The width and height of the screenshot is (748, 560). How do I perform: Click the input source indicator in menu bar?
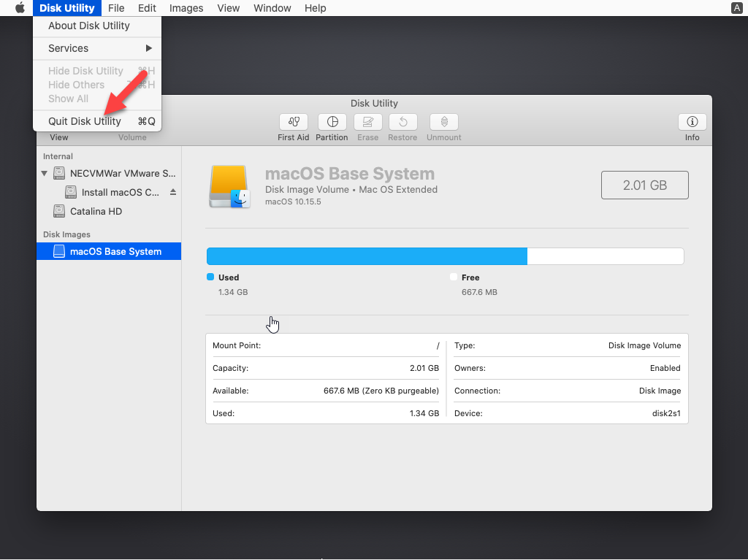[x=736, y=8]
